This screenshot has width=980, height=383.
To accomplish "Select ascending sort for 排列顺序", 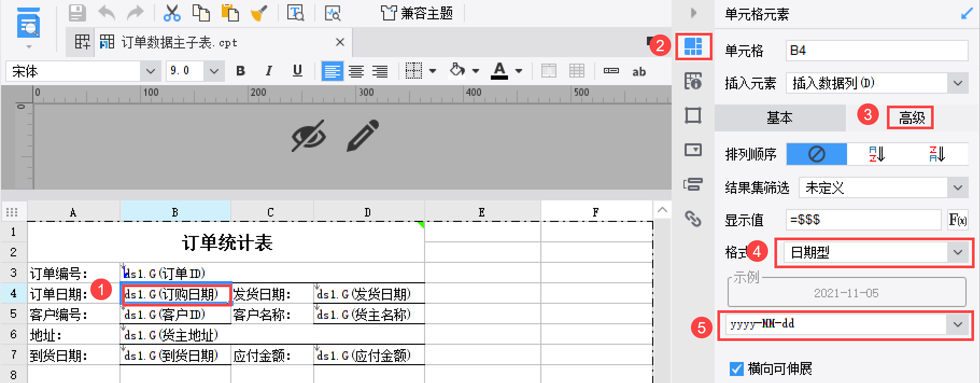I will (877, 155).
